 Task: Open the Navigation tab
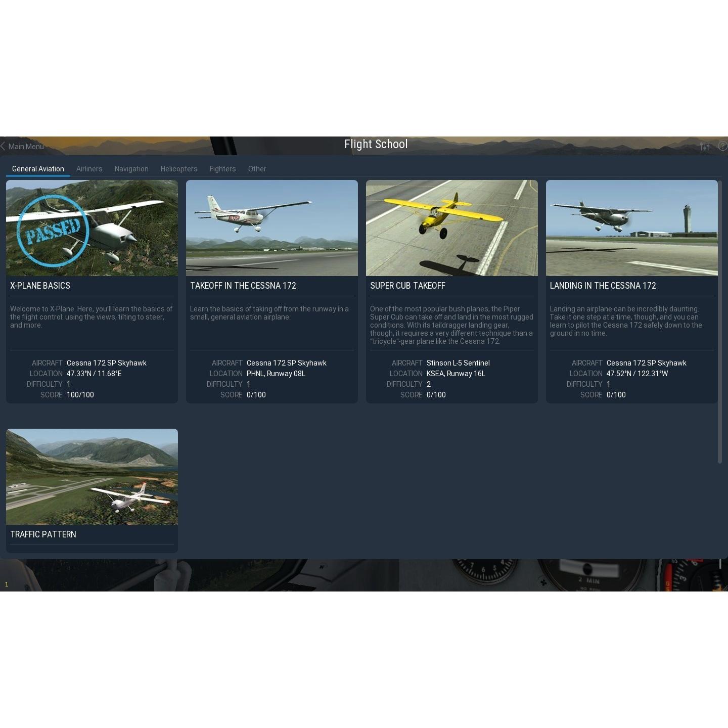131,169
